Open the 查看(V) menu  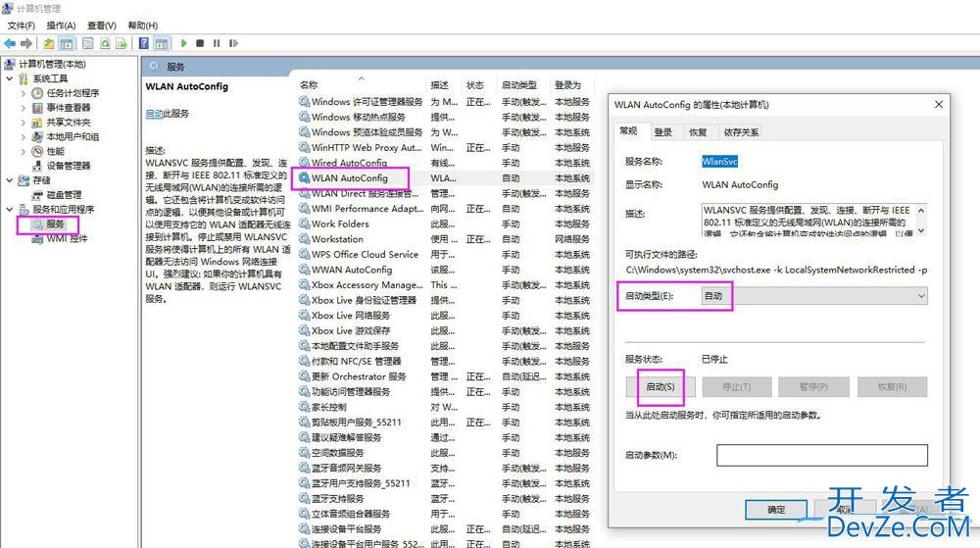coord(102,25)
